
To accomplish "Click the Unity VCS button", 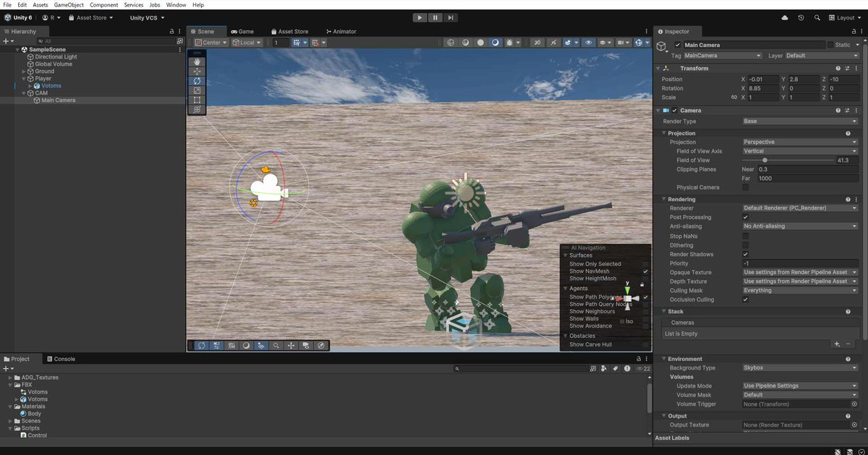I will (147, 17).
